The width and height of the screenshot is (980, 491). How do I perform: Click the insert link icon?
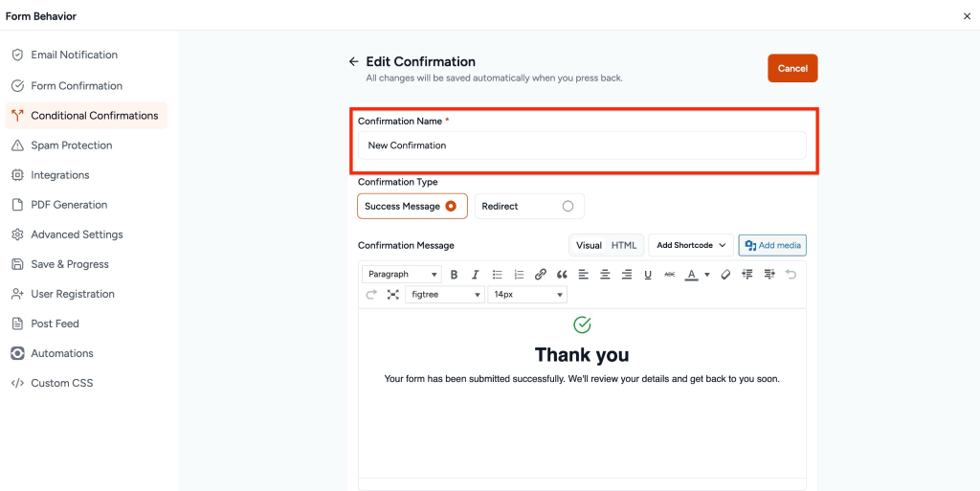point(541,275)
